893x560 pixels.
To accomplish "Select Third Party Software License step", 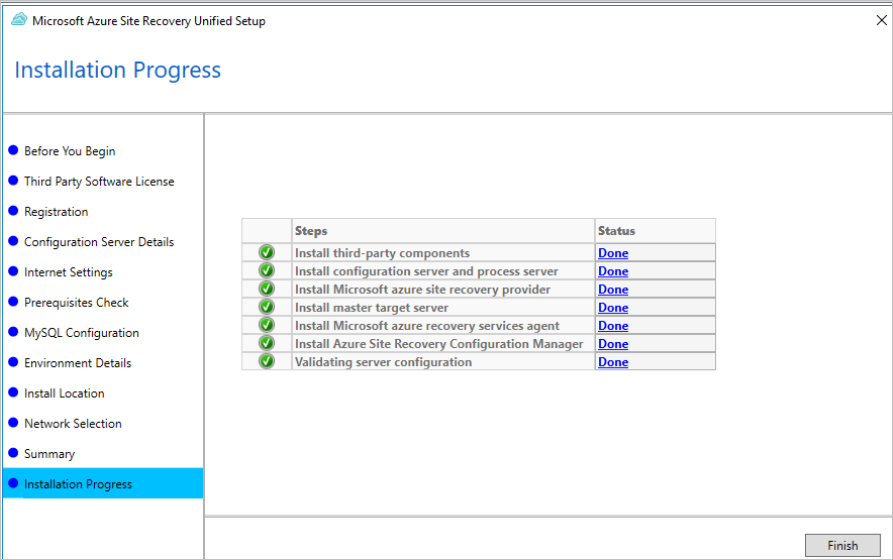I will [99, 181].
